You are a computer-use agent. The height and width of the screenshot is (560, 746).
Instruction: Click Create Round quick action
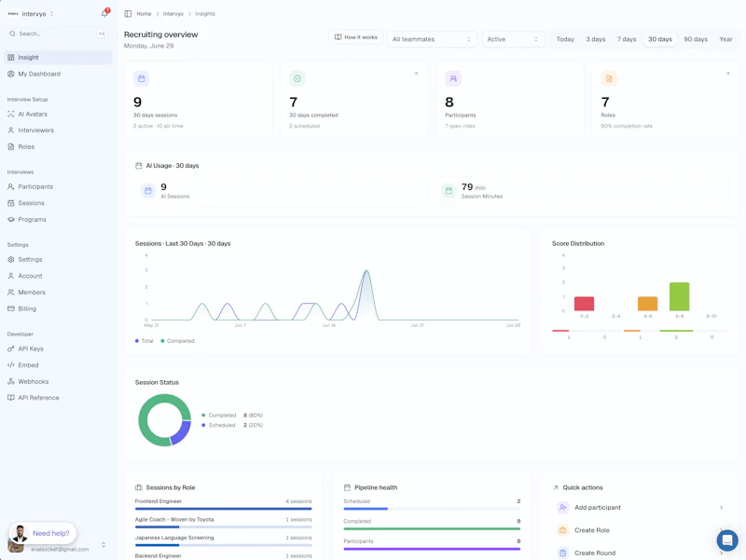pos(641,553)
